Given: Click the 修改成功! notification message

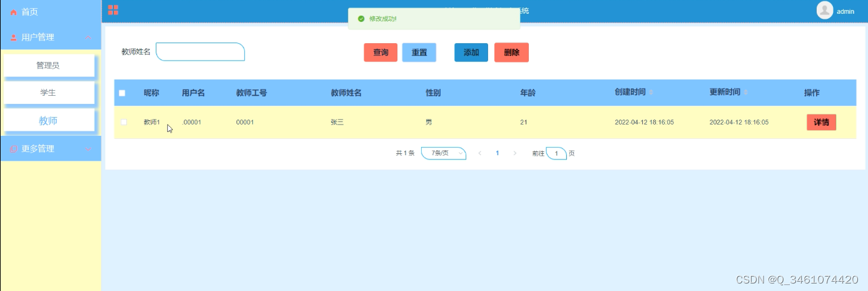Looking at the screenshot, I should tap(382, 19).
